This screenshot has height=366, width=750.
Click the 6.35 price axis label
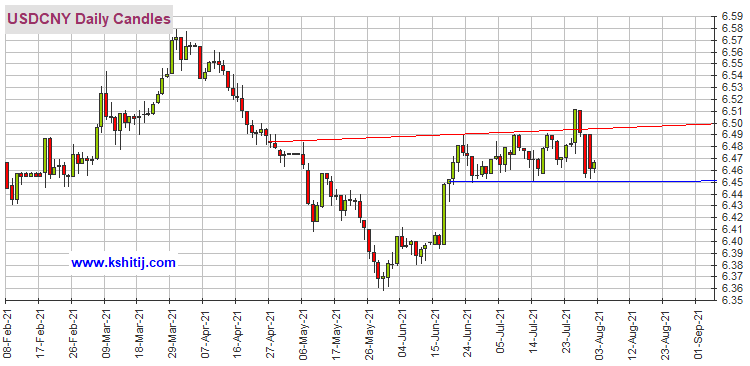(x=731, y=300)
